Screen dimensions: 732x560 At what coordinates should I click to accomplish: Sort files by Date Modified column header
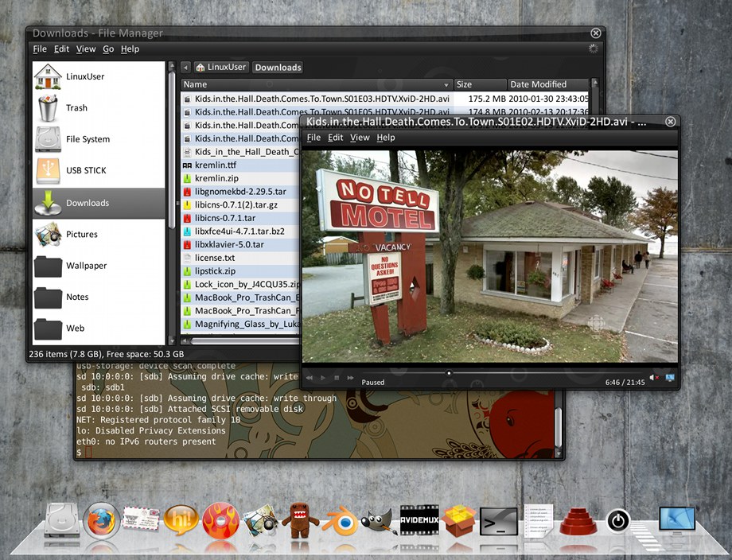(548, 84)
